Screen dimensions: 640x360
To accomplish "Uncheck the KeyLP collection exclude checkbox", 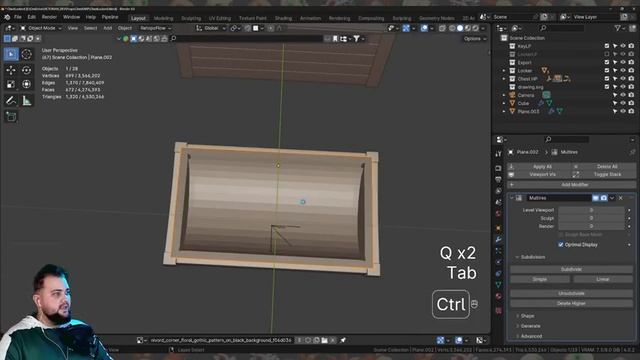I will pyautogui.click(x=607, y=46).
